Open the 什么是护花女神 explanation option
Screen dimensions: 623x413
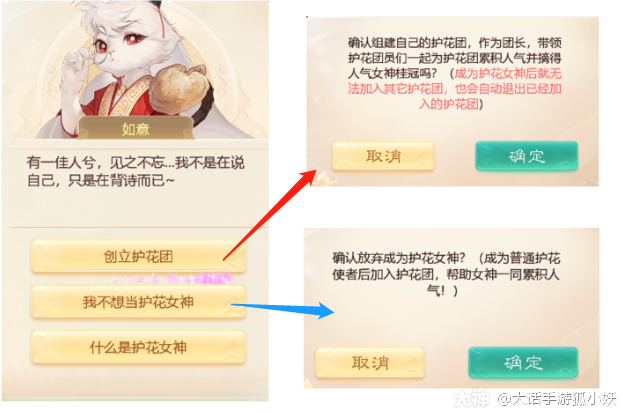click(x=138, y=347)
